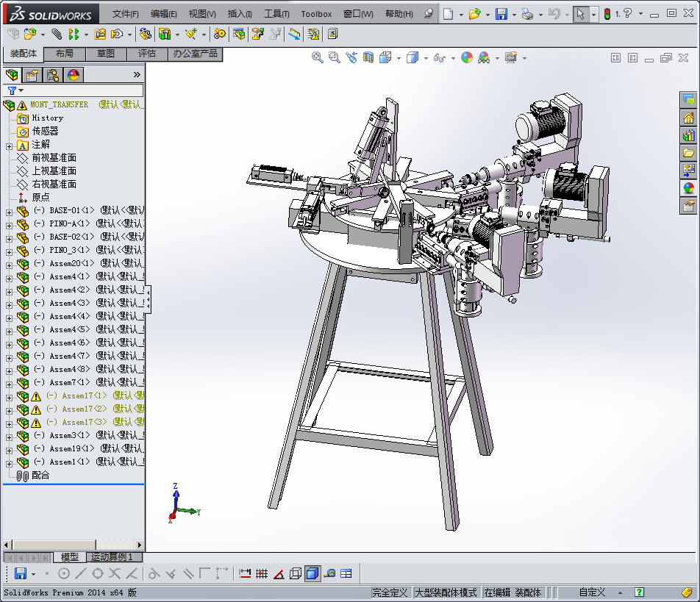Open the Section View tool
The width and height of the screenshot is (700, 602).
point(368,58)
